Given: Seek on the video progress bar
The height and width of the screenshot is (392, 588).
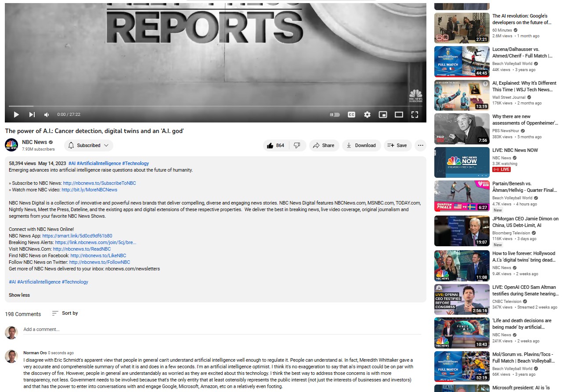Looking at the screenshot, I should pyautogui.click(x=215, y=106).
